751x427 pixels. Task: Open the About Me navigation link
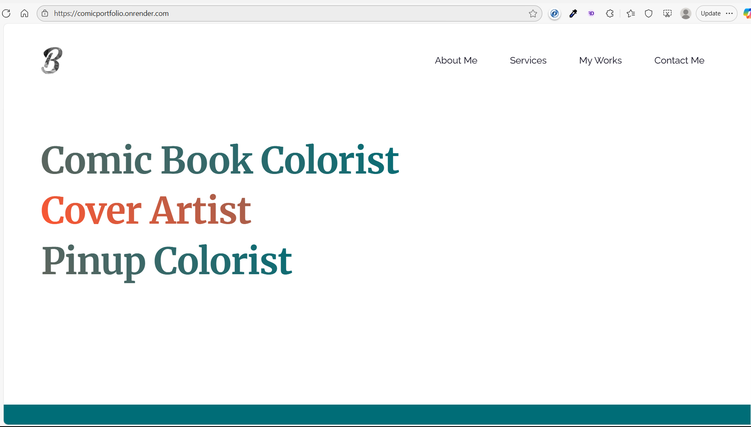(x=456, y=60)
